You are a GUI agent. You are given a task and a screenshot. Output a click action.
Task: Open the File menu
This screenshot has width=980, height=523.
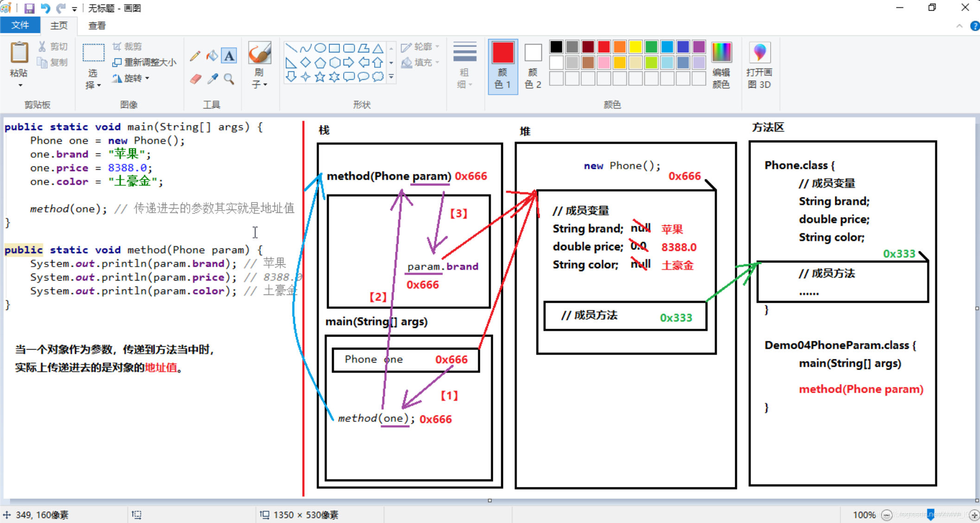click(x=20, y=26)
